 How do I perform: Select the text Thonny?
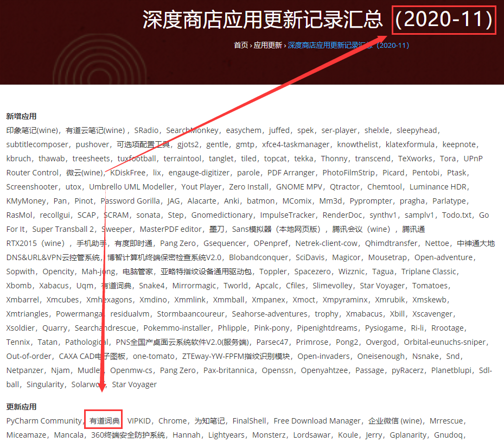(334, 159)
